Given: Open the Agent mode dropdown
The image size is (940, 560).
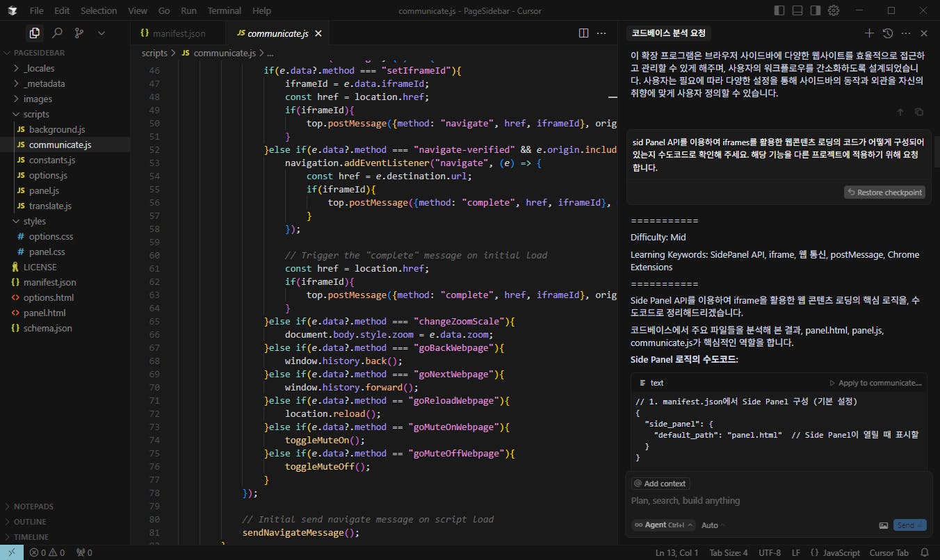Looking at the screenshot, I should 661,525.
